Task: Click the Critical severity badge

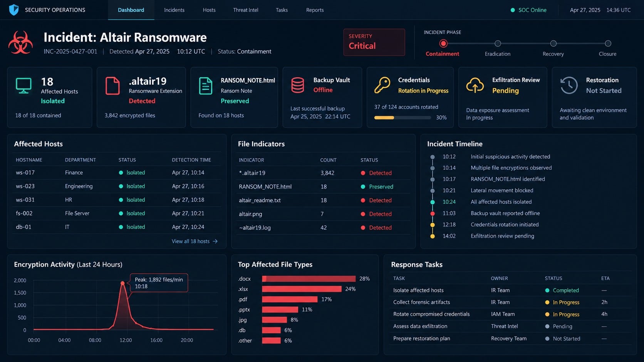Action: [374, 42]
